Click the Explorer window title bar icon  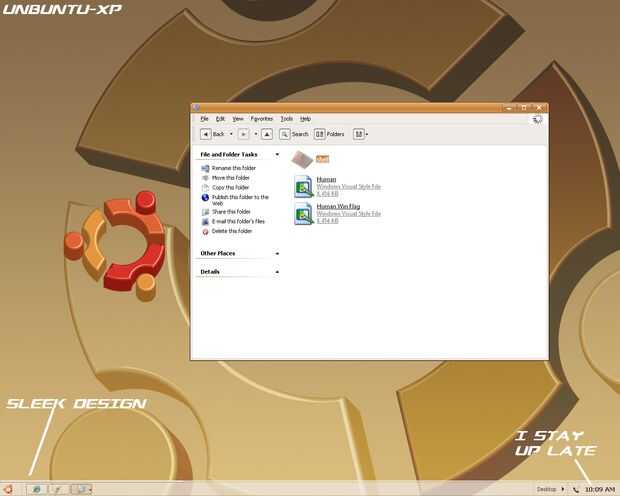197,108
